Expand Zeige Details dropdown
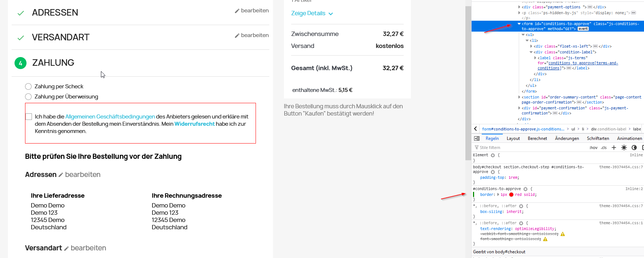Viewport: 644px width, 258px height. [312, 13]
